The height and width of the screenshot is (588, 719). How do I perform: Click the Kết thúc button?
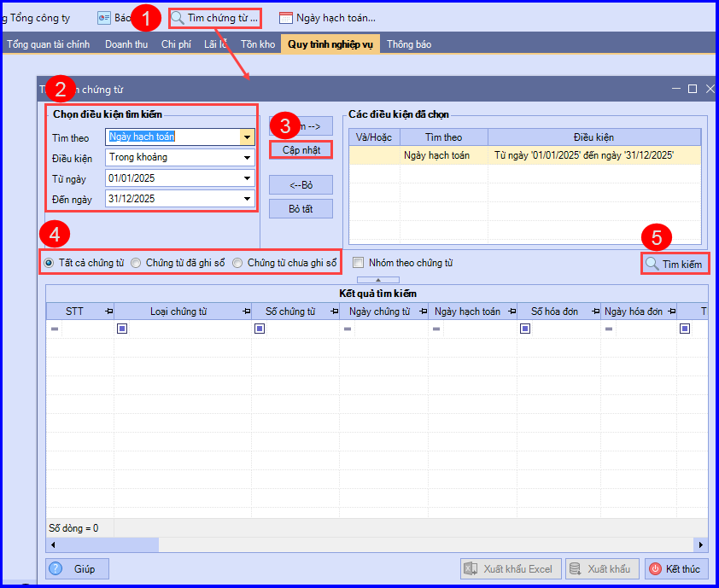pyautogui.click(x=676, y=568)
